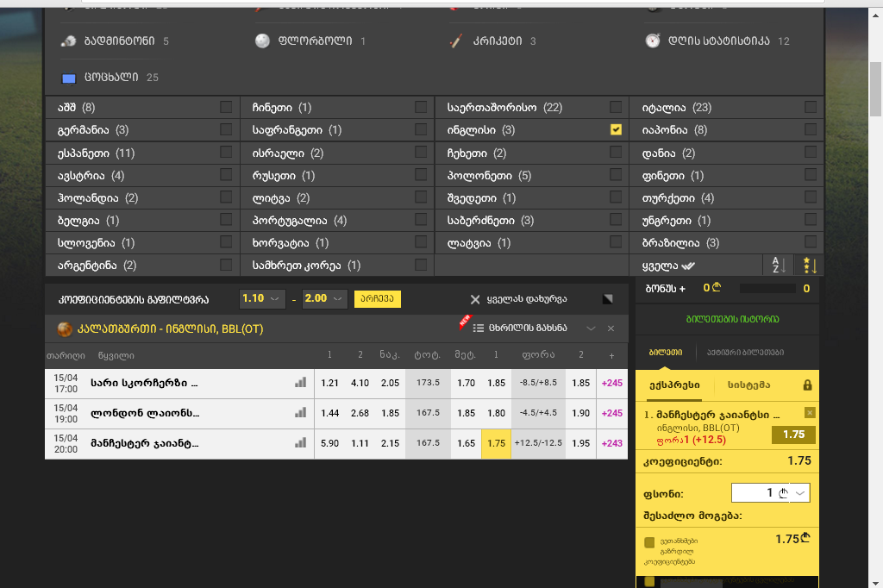
Task: Uncheck the ინგლისი (3) checkbox
Action: [616, 129]
